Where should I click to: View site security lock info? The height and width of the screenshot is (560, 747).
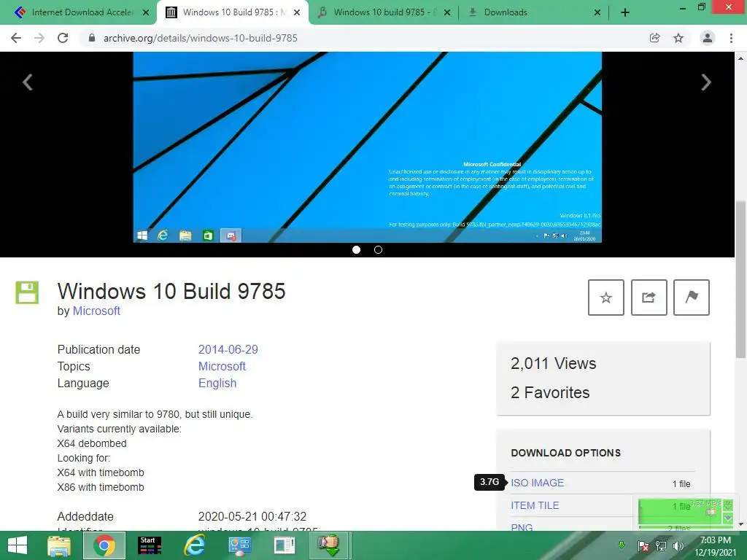click(92, 38)
